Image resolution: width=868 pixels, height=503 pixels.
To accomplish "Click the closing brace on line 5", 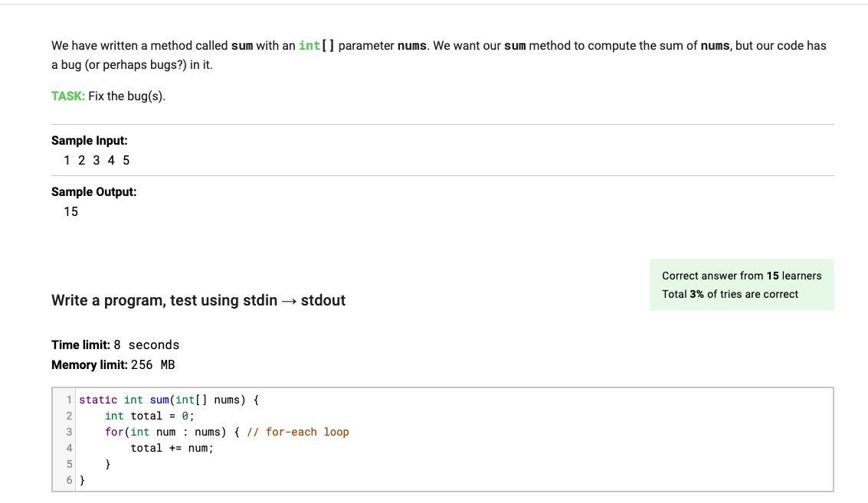I will tap(108, 464).
